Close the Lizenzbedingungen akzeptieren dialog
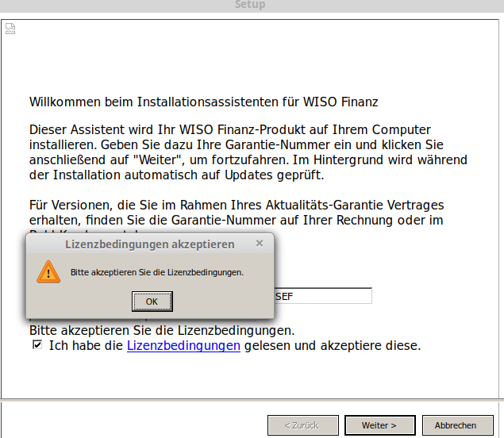The image size is (504, 438). [x=260, y=244]
